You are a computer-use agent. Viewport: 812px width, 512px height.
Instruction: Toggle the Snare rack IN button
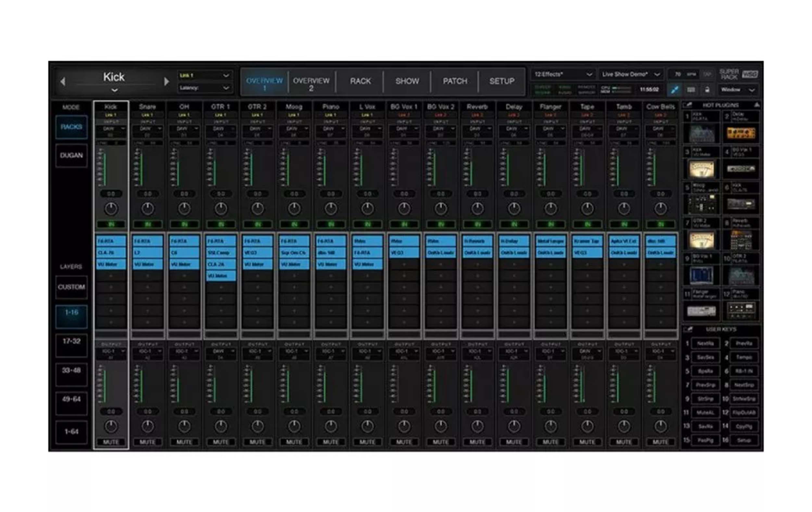tap(148, 224)
